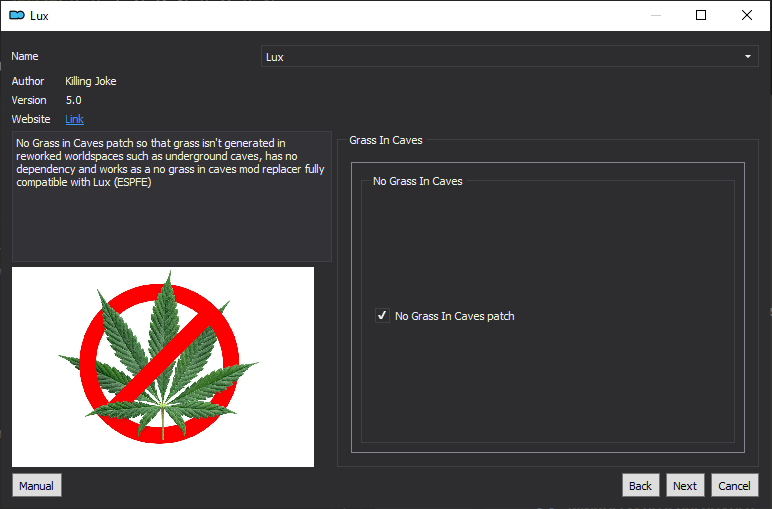This screenshot has height=509, width=772.
Task: Click the Website label
Action: click(x=31, y=119)
